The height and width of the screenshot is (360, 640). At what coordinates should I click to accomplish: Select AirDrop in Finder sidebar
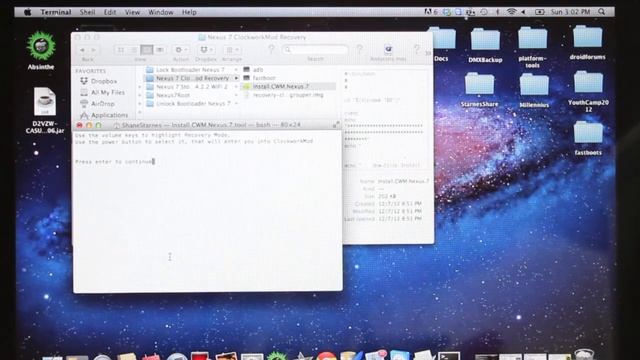tap(97, 104)
